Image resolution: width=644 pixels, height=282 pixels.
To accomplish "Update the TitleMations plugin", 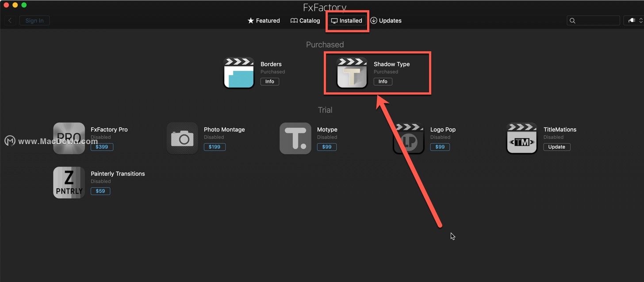I will pos(557,147).
